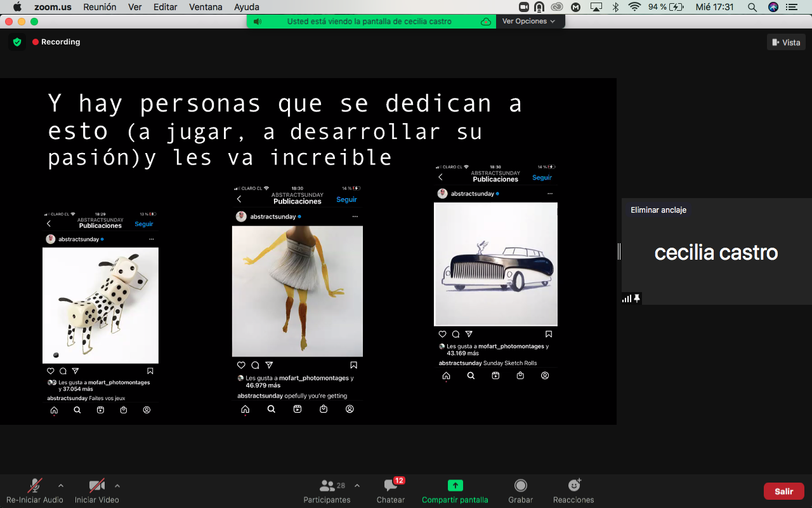Click profile icon in dice dog screenshot
Viewport: 812px width, 508px height.
pyautogui.click(x=147, y=410)
